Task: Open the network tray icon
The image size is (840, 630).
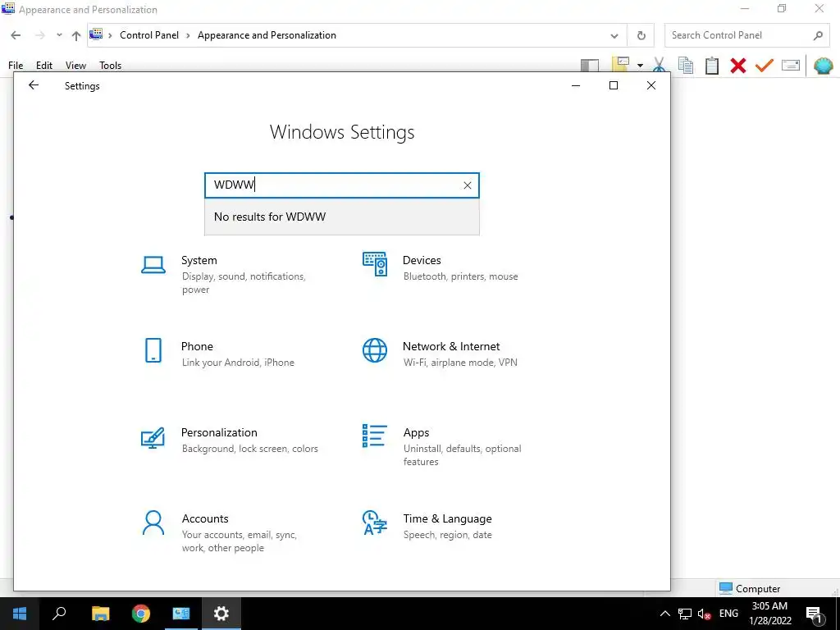Action: tap(685, 614)
